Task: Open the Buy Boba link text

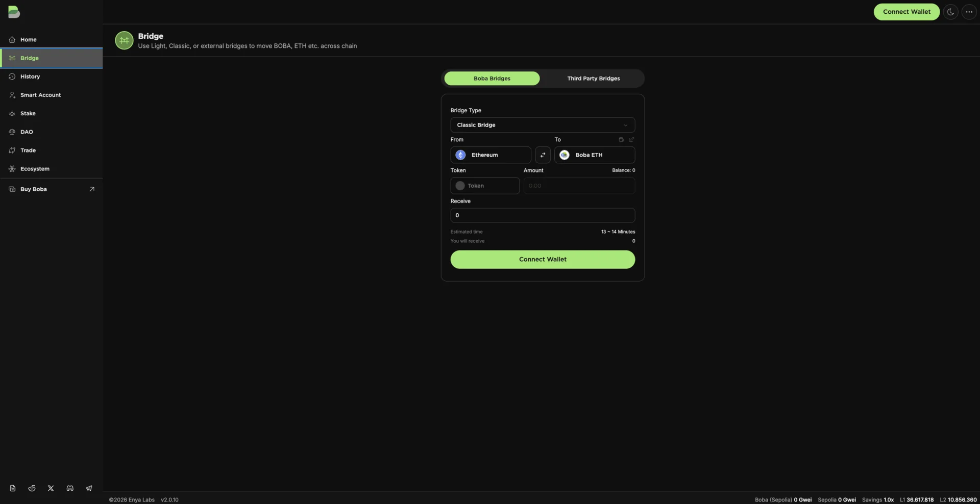Action: pyautogui.click(x=34, y=189)
